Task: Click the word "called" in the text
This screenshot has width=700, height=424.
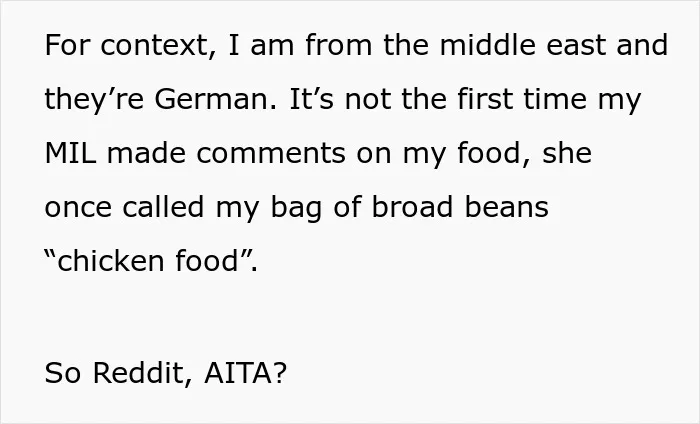Action: tap(163, 207)
